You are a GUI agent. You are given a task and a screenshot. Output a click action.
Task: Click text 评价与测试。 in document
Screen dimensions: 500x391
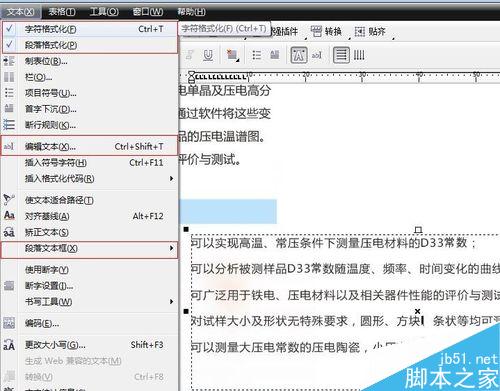tap(210, 159)
